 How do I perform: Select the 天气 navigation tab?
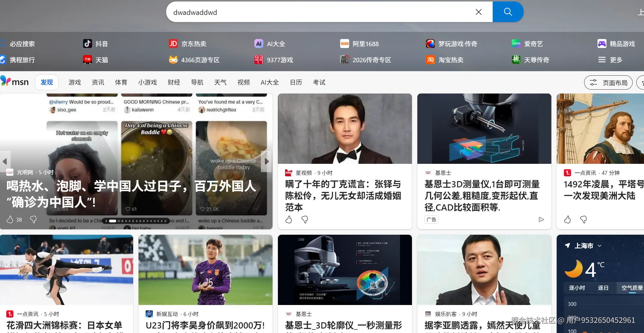[x=220, y=82]
